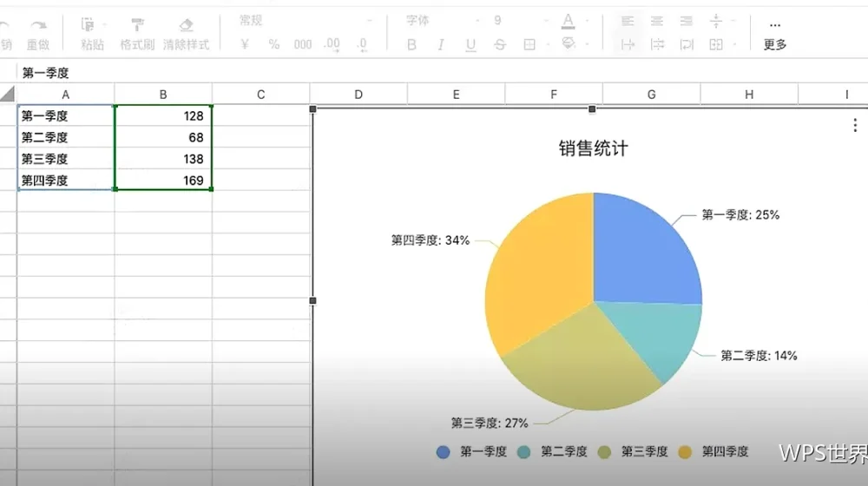Click the vertical alignment icon
This screenshot has width=868, height=486.
click(x=716, y=21)
